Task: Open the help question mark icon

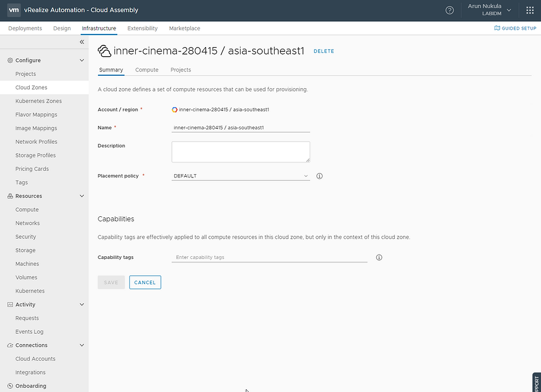Action: [x=450, y=10]
